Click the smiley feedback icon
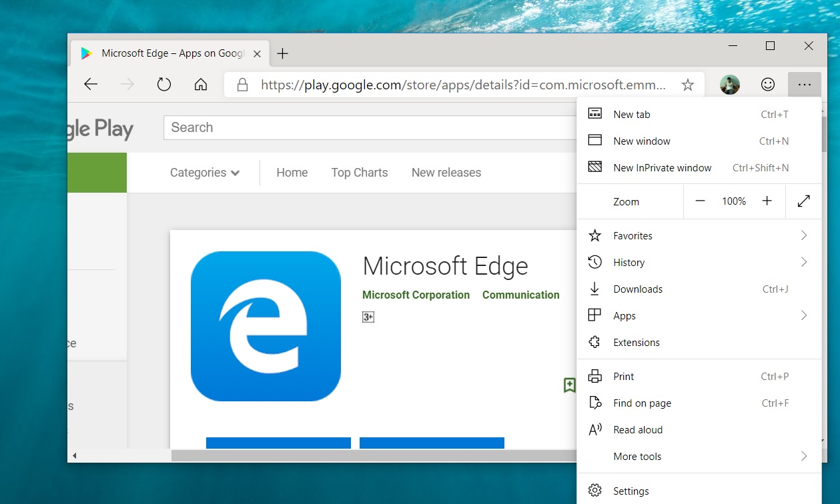Viewport: 840px width, 504px height. (768, 85)
